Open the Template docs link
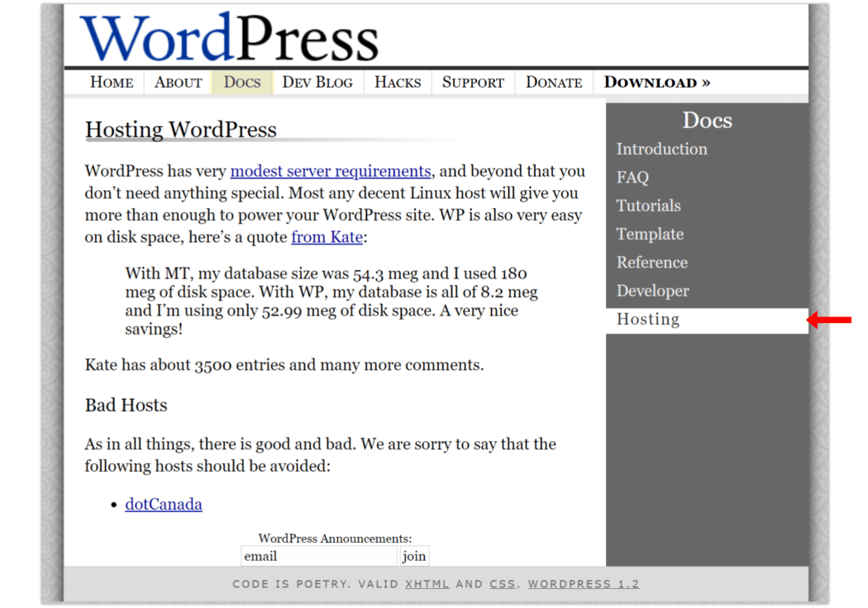 [650, 235]
